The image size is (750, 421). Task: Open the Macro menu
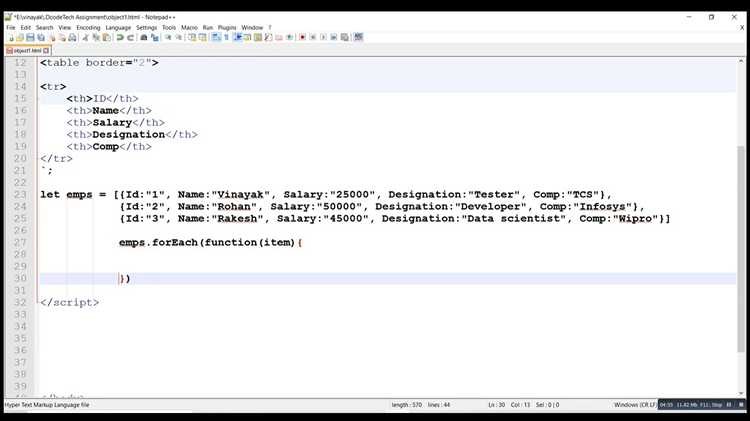[189, 28]
